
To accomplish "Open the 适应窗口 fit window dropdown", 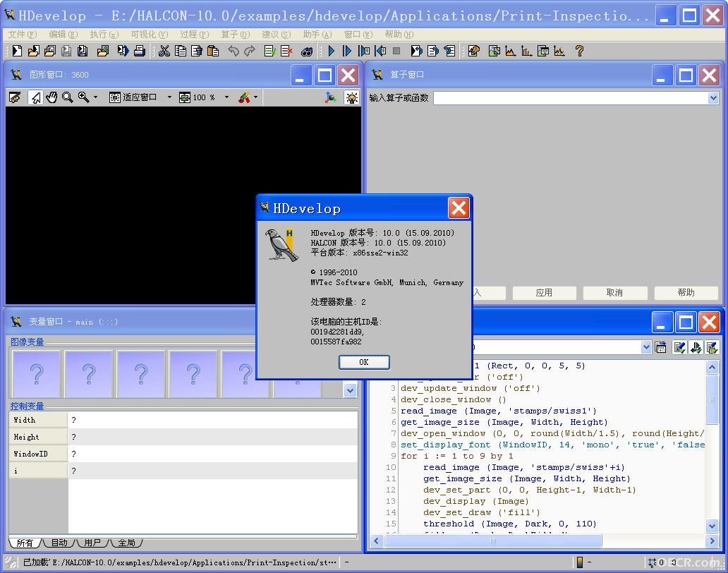I will click(169, 97).
